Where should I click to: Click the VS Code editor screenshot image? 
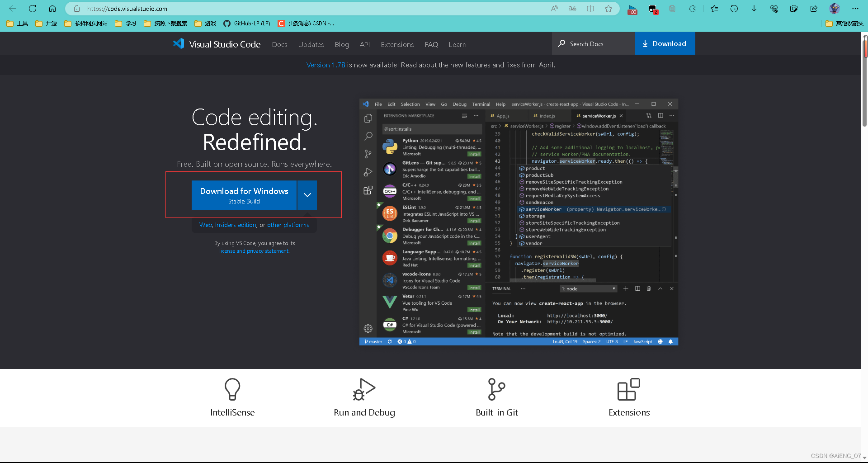[519, 222]
